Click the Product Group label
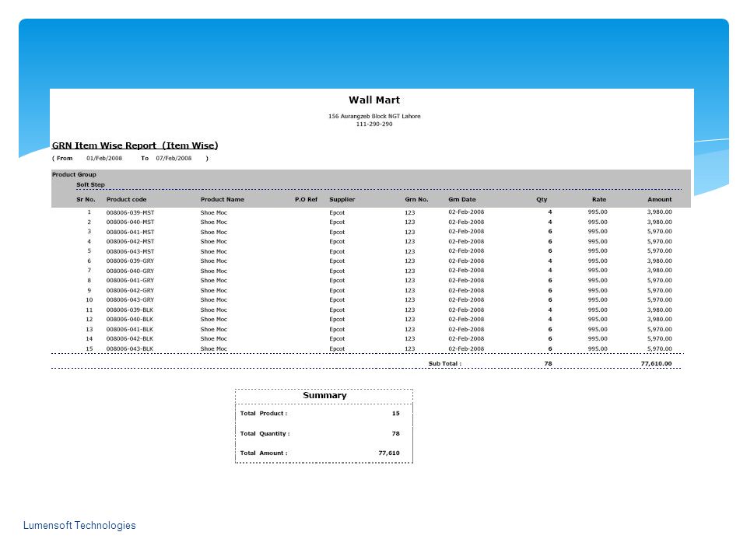This screenshot has width=747, height=560. tap(74, 175)
